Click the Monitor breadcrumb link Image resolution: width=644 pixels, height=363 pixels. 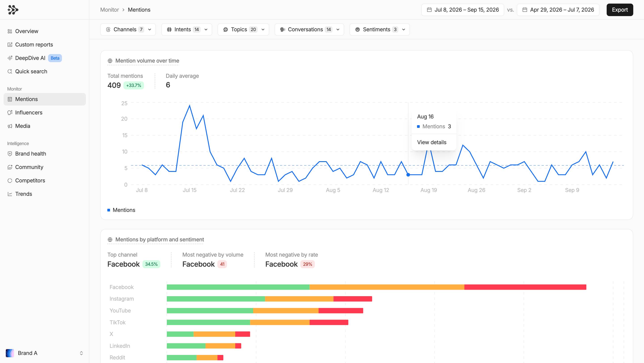[x=110, y=10]
